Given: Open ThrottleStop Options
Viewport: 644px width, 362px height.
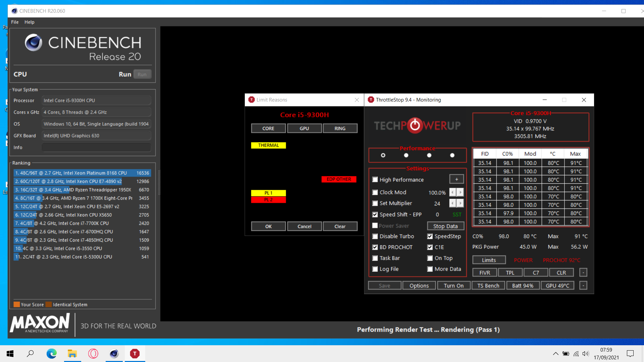Looking at the screenshot, I should [x=419, y=286].
